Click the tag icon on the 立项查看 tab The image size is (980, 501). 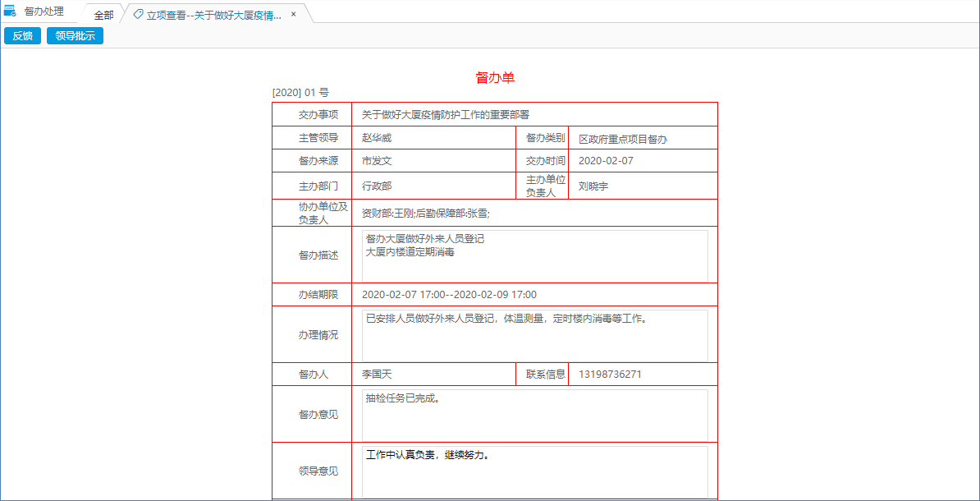(x=140, y=15)
